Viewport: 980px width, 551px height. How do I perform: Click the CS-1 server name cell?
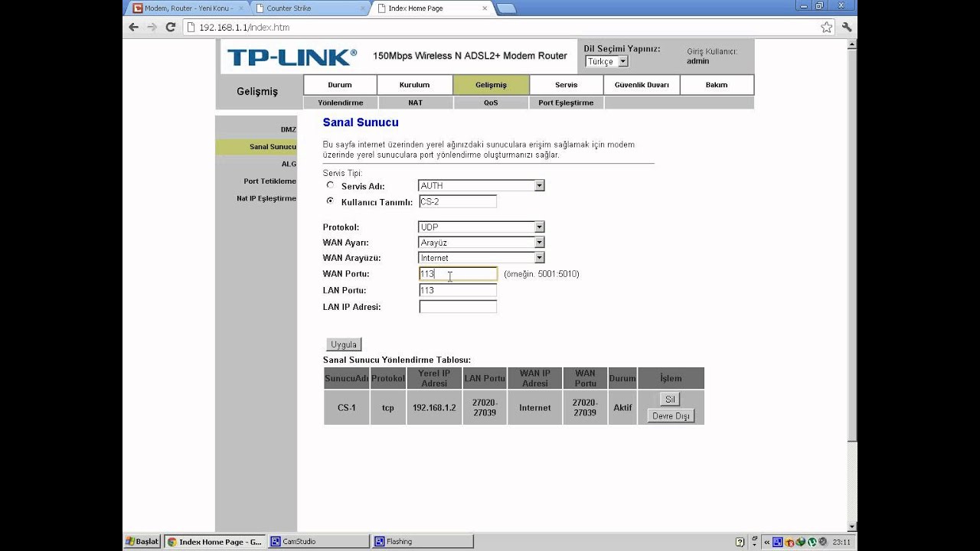(x=347, y=408)
